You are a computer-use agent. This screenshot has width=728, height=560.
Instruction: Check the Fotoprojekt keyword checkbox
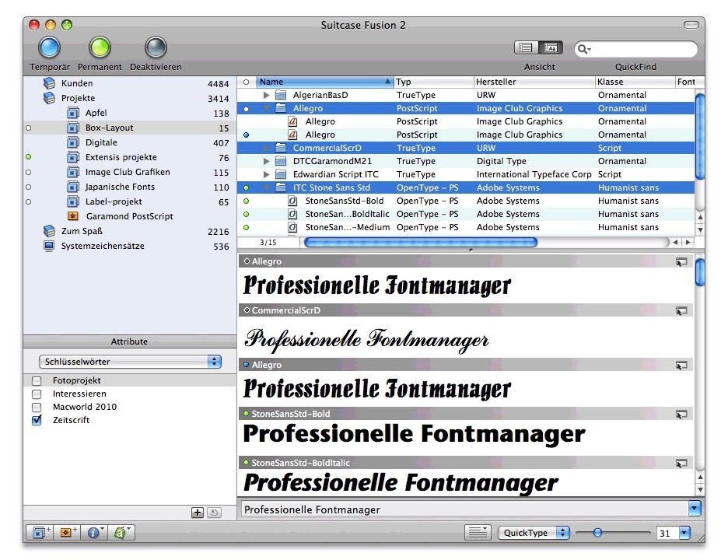37,381
